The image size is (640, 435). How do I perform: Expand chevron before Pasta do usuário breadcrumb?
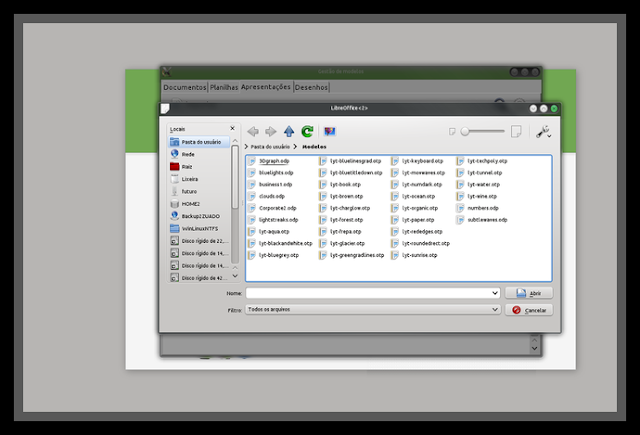pyautogui.click(x=246, y=146)
